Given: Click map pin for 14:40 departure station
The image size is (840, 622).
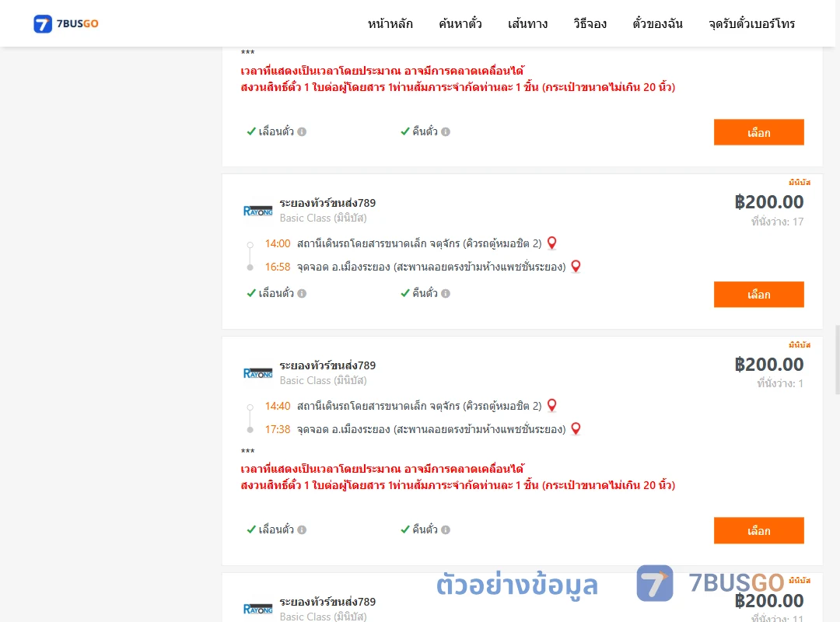Looking at the screenshot, I should point(551,406).
